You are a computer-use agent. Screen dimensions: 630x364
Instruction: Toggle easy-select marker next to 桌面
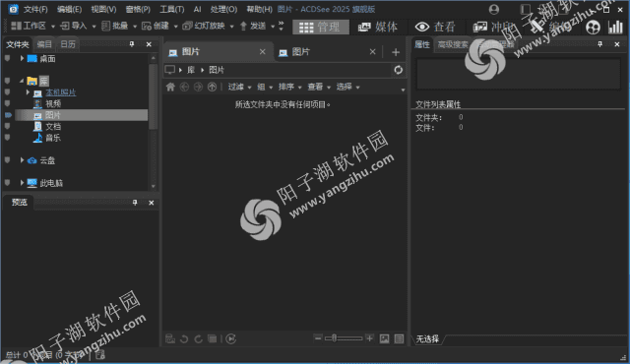[x=7, y=59]
